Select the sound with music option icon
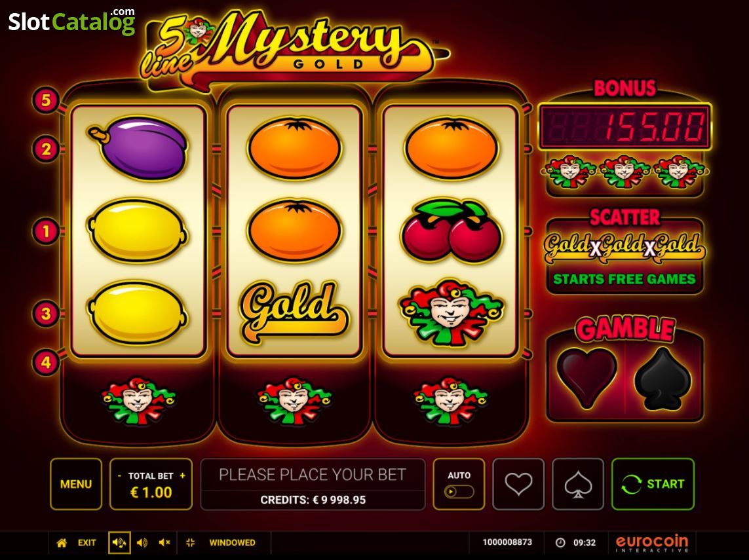 (119, 543)
